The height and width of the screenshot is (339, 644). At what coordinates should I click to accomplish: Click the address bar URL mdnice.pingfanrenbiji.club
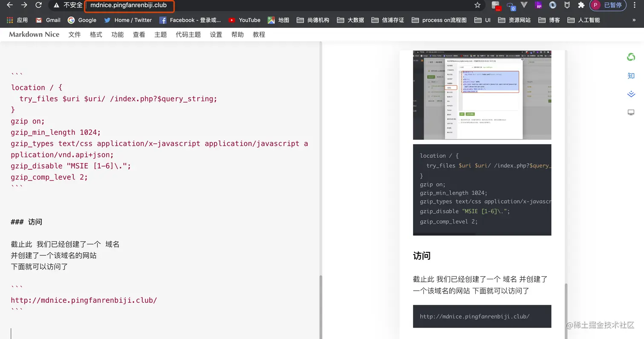coord(129,5)
